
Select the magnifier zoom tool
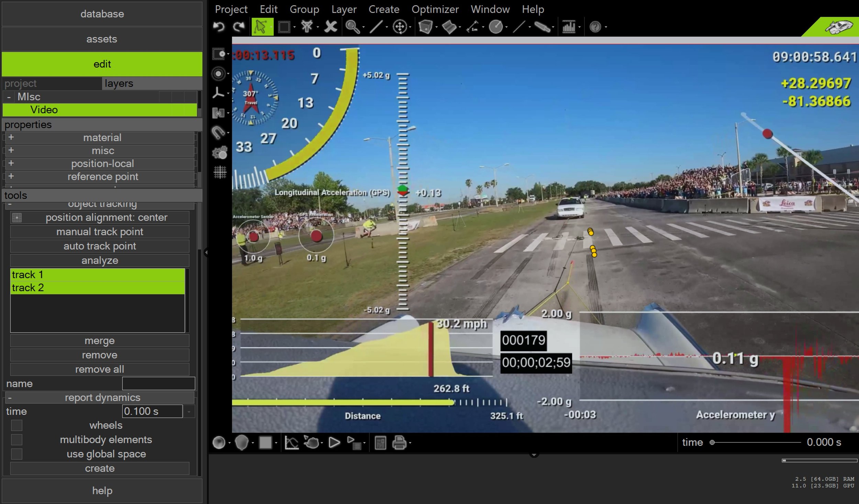(x=352, y=27)
